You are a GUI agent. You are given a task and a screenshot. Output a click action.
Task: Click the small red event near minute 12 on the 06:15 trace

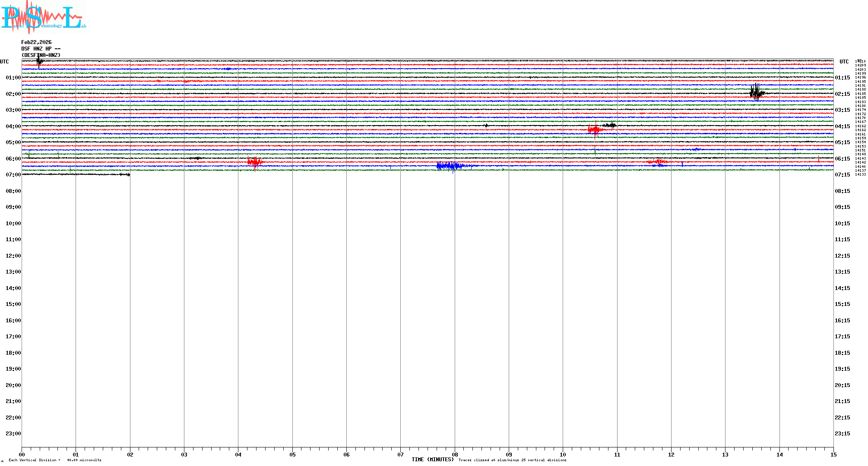click(658, 162)
